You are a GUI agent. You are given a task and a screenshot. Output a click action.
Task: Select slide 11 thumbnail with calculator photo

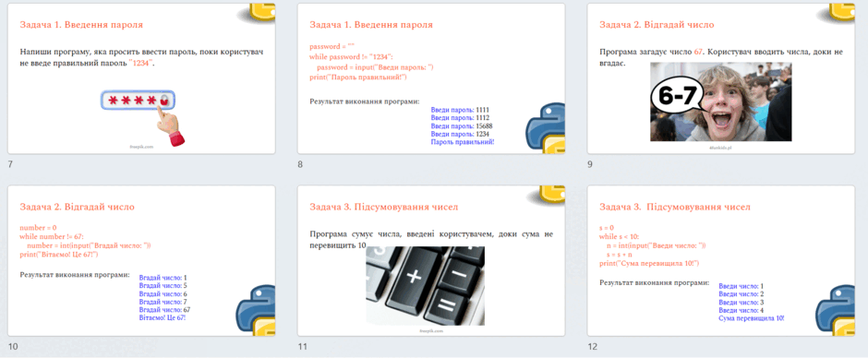431,260
